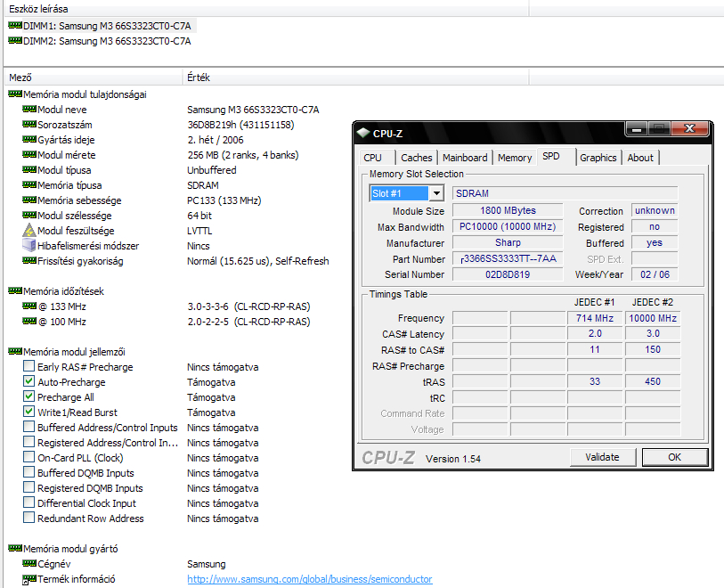Click the Module Size 1800 MBytes field
This screenshot has width=724, height=588.
pyautogui.click(x=508, y=210)
